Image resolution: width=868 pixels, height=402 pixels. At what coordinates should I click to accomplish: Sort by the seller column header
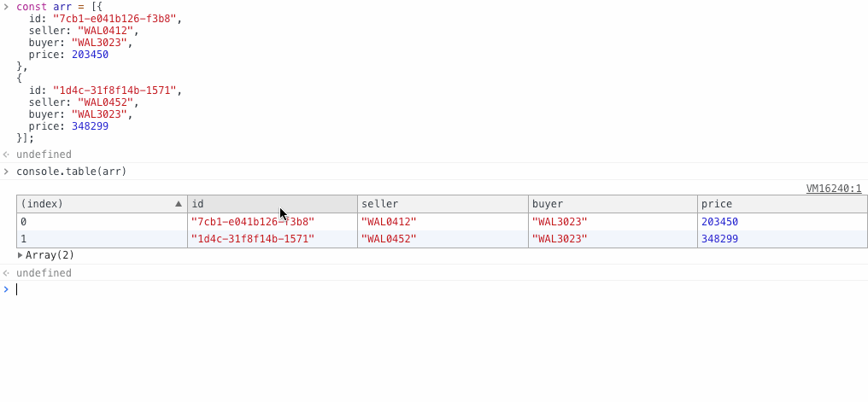click(x=443, y=204)
